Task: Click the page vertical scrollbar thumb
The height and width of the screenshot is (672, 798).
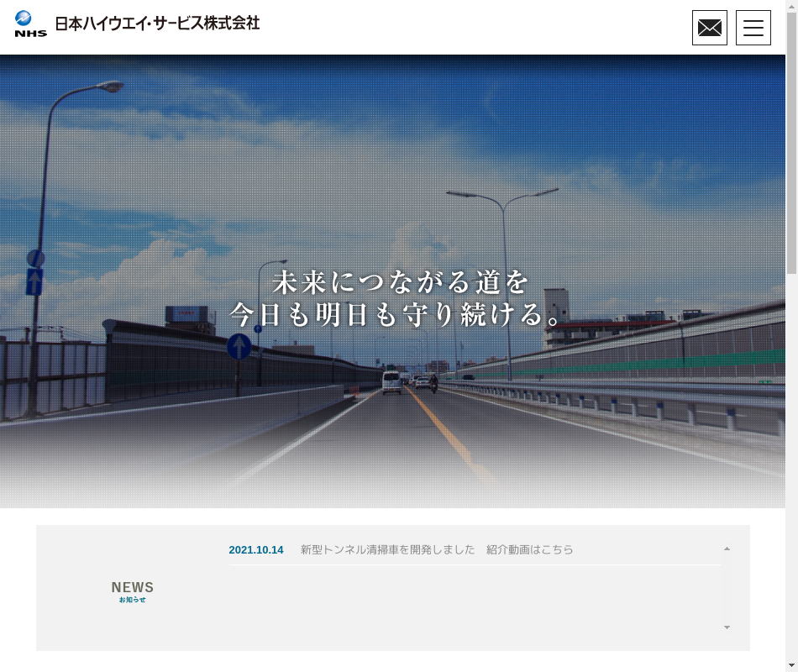Action: click(x=792, y=143)
